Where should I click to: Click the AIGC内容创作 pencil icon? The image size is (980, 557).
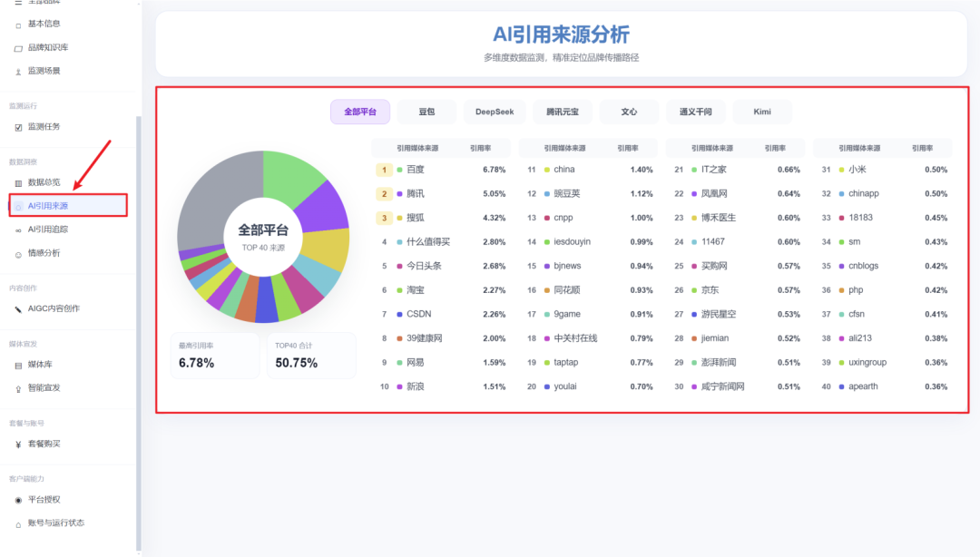(18, 309)
